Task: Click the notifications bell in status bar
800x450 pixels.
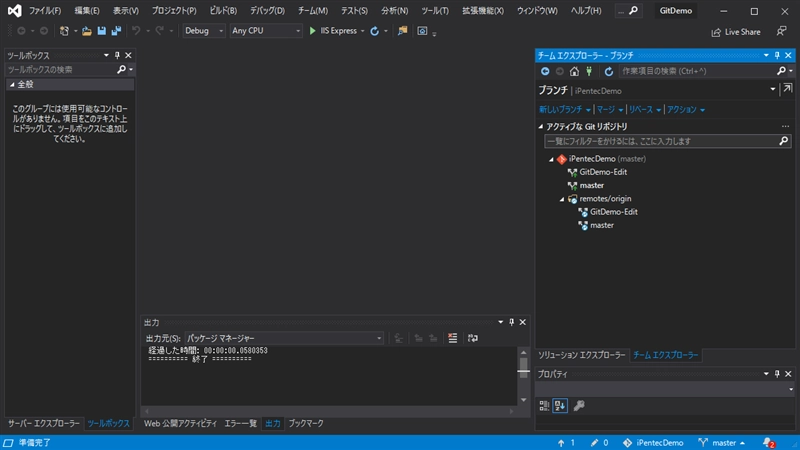Action: pos(768,443)
